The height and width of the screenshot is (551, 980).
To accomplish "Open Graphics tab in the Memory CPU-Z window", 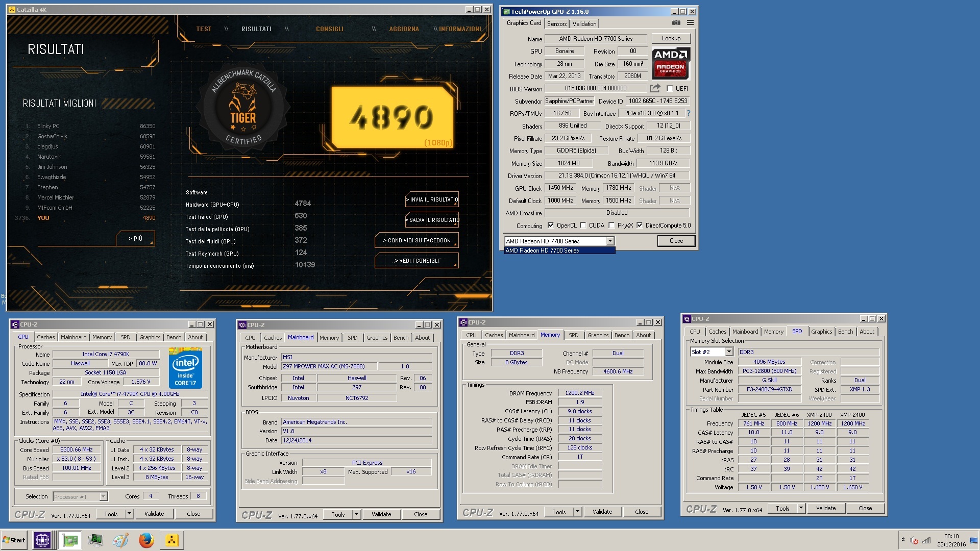I will (x=598, y=335).
